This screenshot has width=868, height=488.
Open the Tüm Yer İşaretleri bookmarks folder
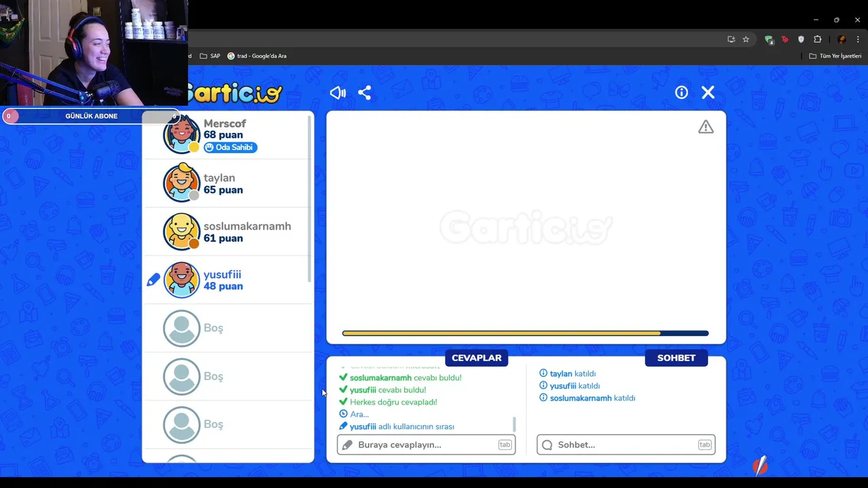pyautogui.click(x=835, y=56)
